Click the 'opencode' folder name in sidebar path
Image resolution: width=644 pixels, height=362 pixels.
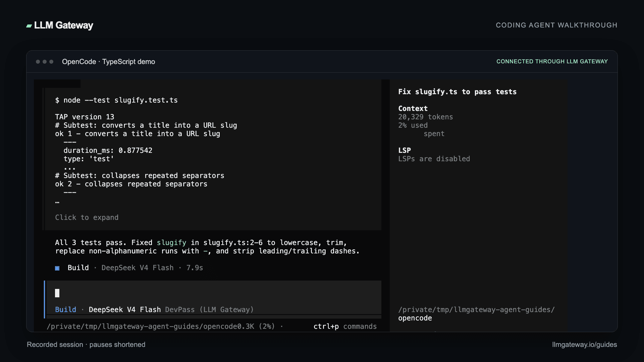415,318
